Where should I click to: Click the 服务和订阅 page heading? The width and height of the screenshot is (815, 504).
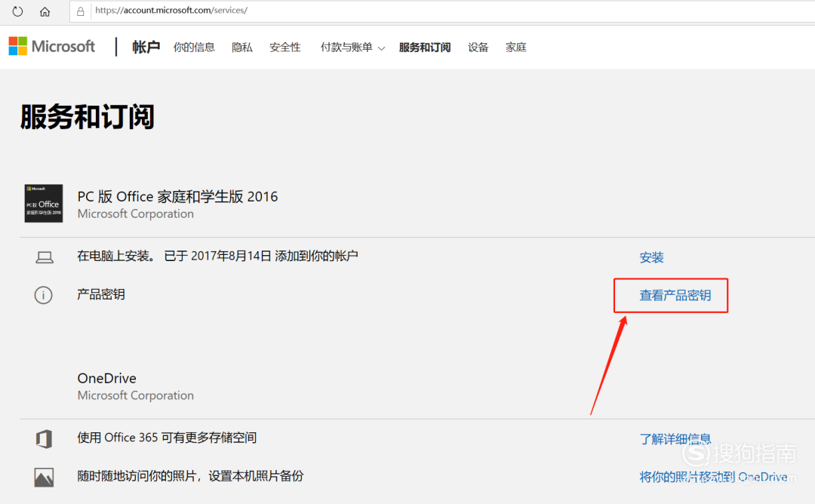[88, 116]
